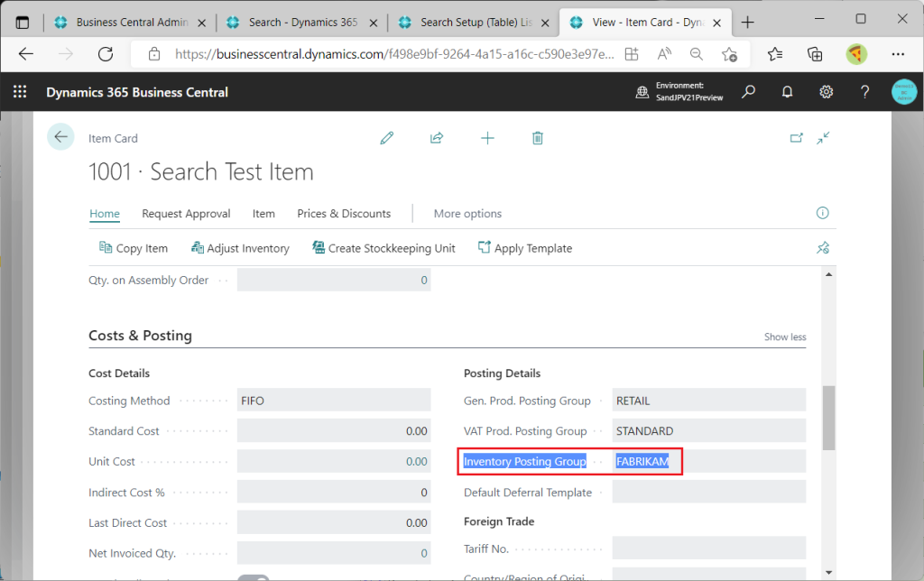Open notifications bell

coord(787,92)
